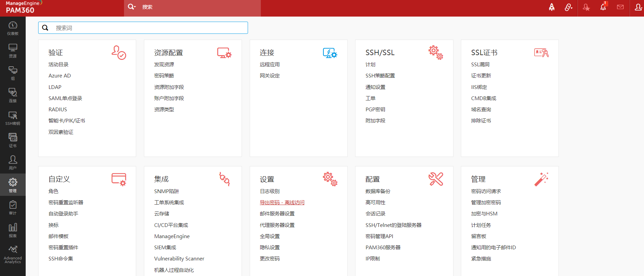Open 通知设置 under SSH/SSL
The height and width of the screenshot is (276, 644).
pos(375,87)
